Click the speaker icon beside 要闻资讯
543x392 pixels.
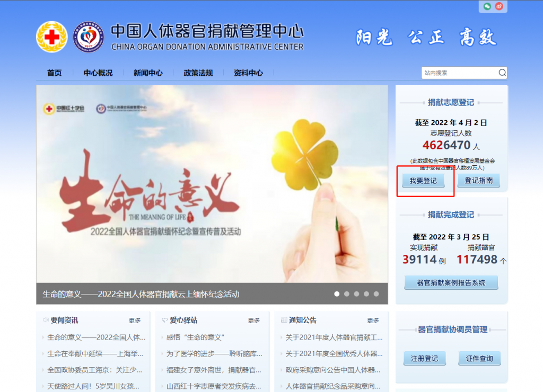(x=46, y=320)
